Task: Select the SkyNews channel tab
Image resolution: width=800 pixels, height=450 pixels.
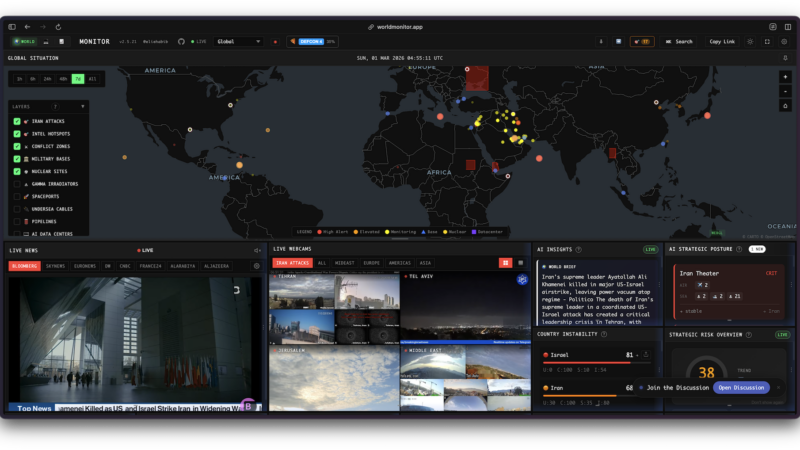Action: point(55,266)
